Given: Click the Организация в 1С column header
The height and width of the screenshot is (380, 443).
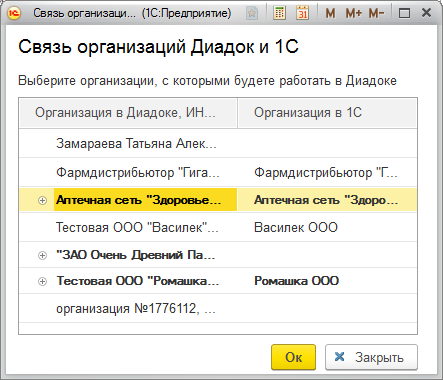Looking at the screenshot, I should click(327, 113).
